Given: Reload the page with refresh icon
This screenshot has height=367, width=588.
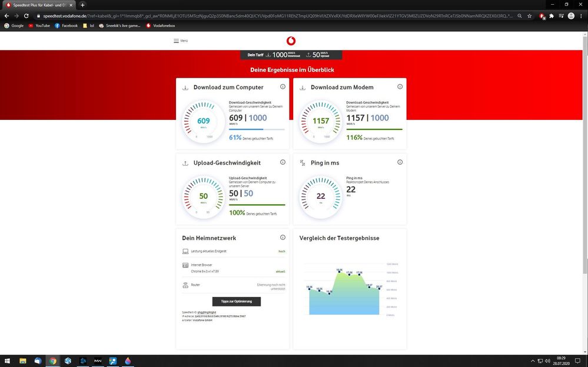Looking at the screenshot, I should [26, 16].
